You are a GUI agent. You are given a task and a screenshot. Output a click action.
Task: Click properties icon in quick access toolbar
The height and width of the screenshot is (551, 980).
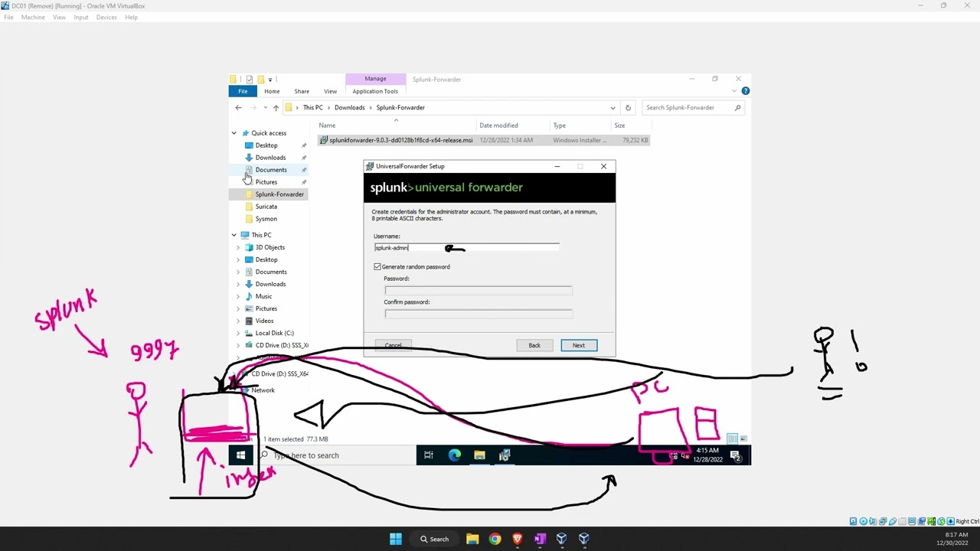[249, 79]
